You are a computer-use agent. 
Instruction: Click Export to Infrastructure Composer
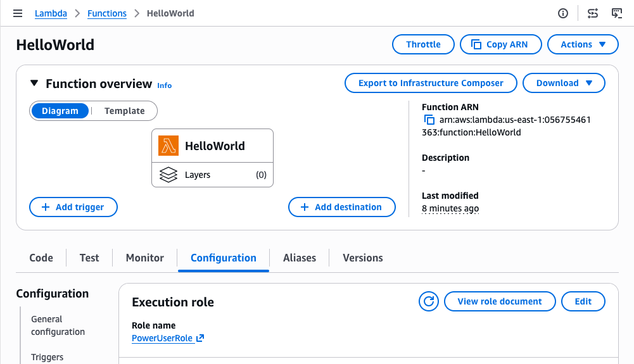(431, 83)
